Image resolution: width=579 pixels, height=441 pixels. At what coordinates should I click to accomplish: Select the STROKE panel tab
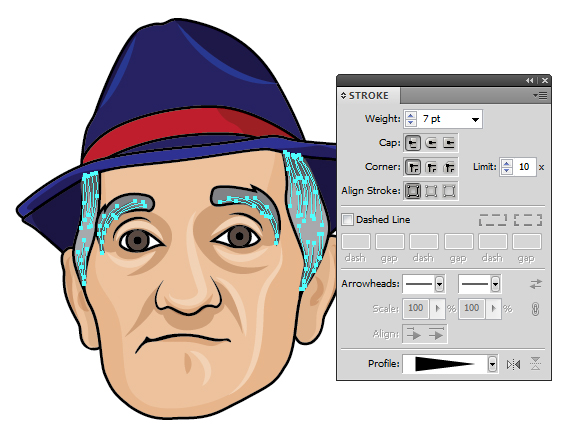pyautogui.click(x=368, y=96)
